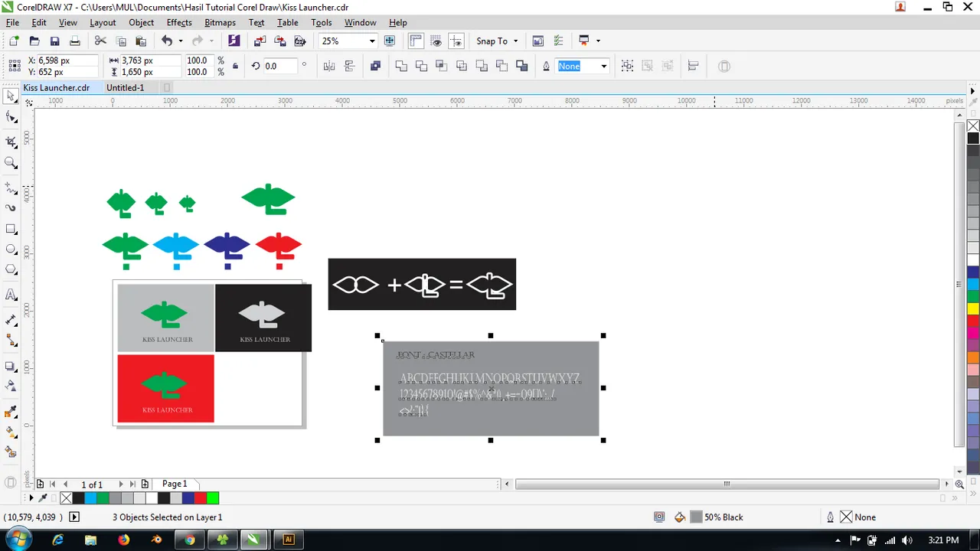The height and width of the screenshot is (551, 980).
Task: Select the Polygon tool
Action: pos(11,269)
